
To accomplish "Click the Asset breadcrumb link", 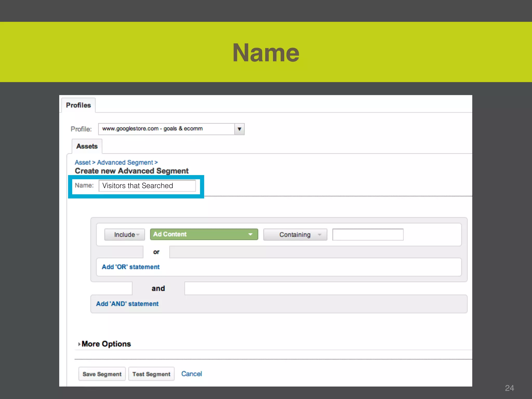I will click(x=83, y=163).
